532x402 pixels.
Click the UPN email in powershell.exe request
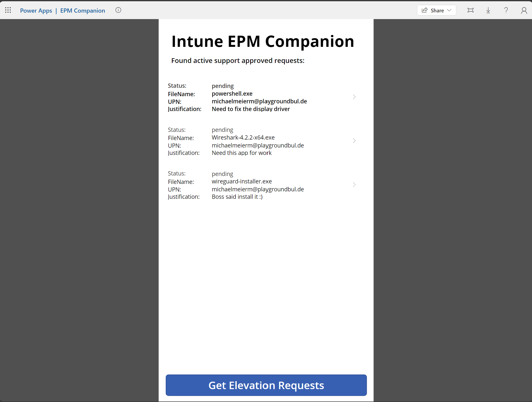pos(259,101)
